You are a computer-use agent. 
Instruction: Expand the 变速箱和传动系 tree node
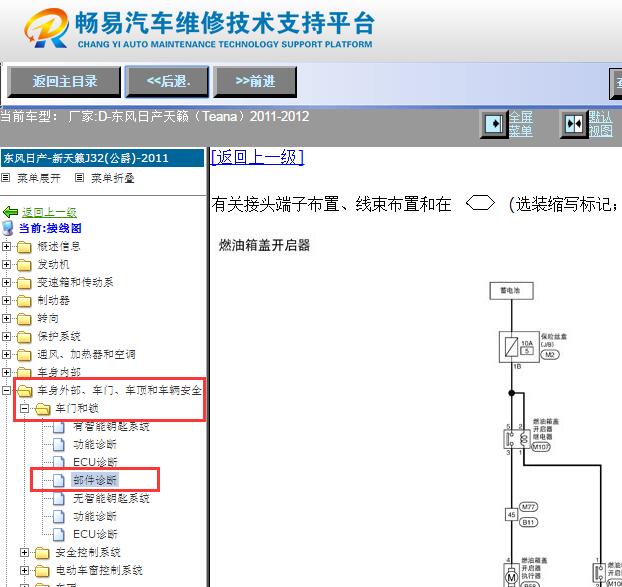6,282
